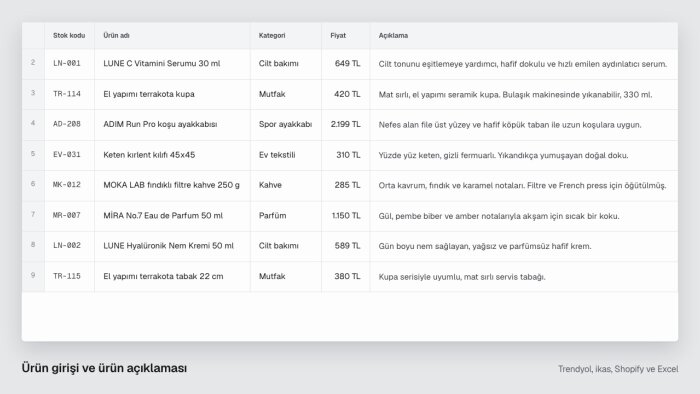700x394 pixels.
Task: Select Keten kırlent kılıfı 45x45 cell
Action: click(172, 155)
